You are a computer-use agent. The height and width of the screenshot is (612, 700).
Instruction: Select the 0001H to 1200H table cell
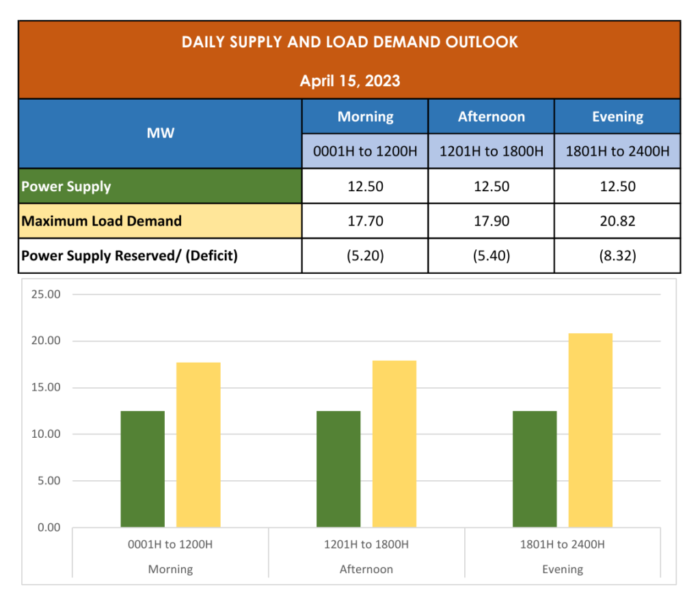pyautogui.click(x=365, y=151)
